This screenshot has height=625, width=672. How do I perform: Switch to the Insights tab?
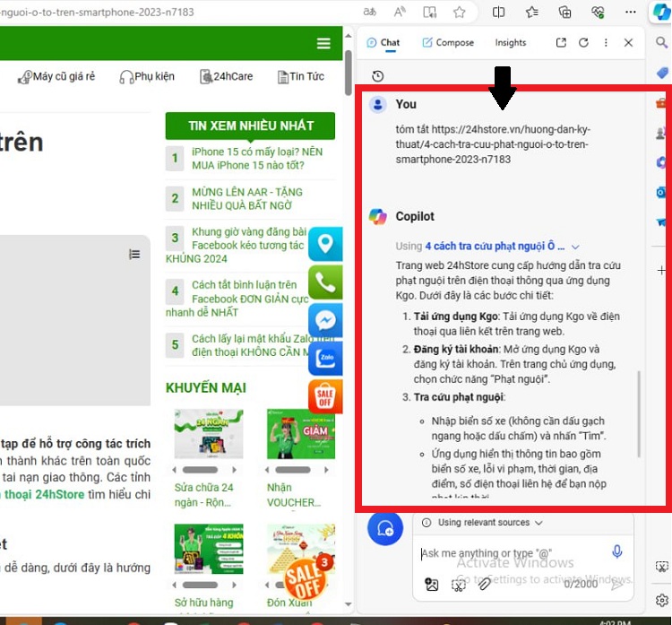pos(511,42)
